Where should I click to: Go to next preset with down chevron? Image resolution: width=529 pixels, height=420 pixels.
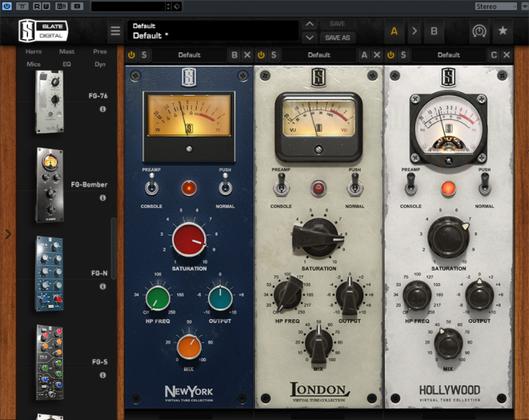(x=309, y=38)
